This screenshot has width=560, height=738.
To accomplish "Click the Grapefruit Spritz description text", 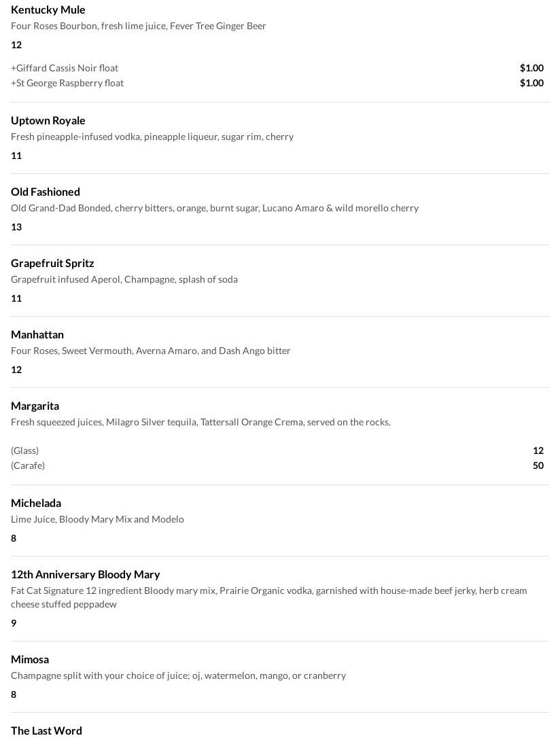I will (124, 279).
